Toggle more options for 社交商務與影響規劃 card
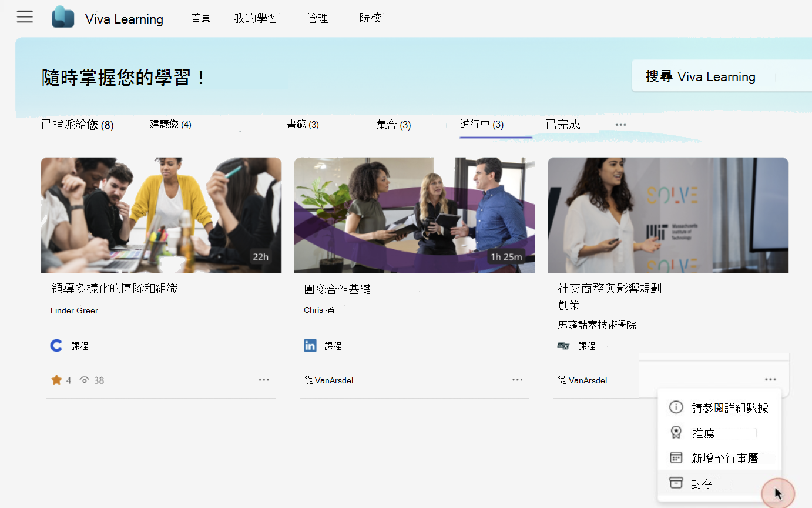Image resolution: width=812 pixels, height=508 pixels. tap(770, 380)
